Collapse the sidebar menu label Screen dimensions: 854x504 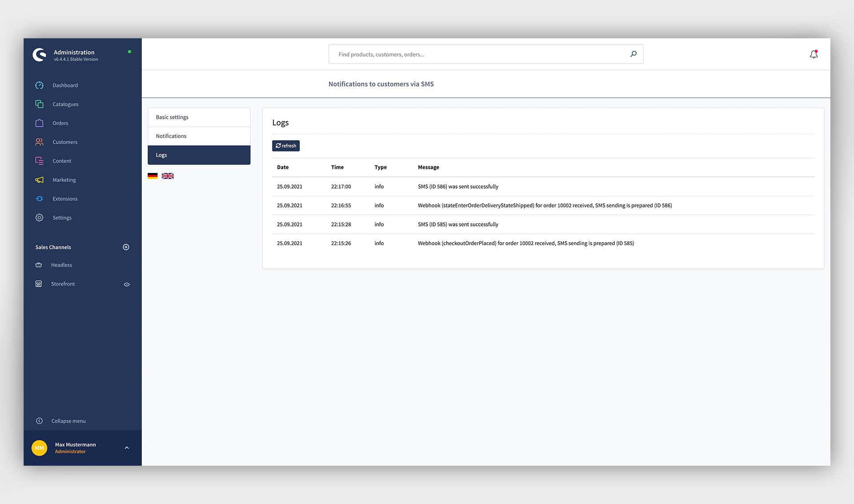point(68,421)
